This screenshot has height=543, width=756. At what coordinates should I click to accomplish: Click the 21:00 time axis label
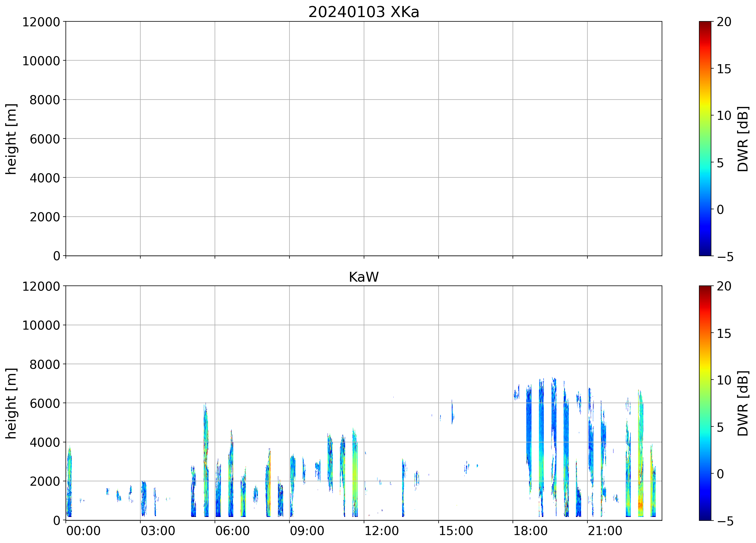pyautogui.click(x=605, y=531)
